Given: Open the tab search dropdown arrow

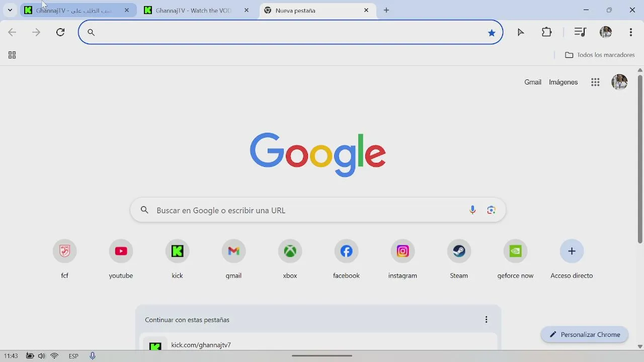Looking at the screenshot, I should [10, 10].
